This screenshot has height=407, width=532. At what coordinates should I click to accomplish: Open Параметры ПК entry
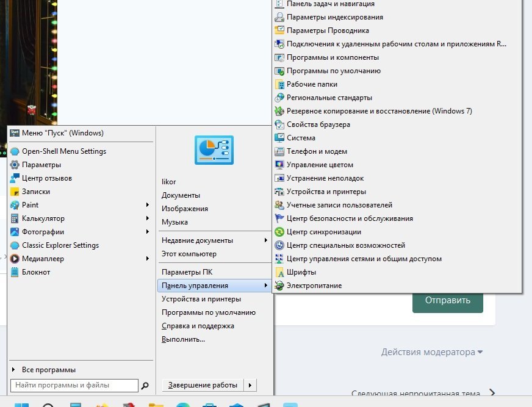point(187,272)
